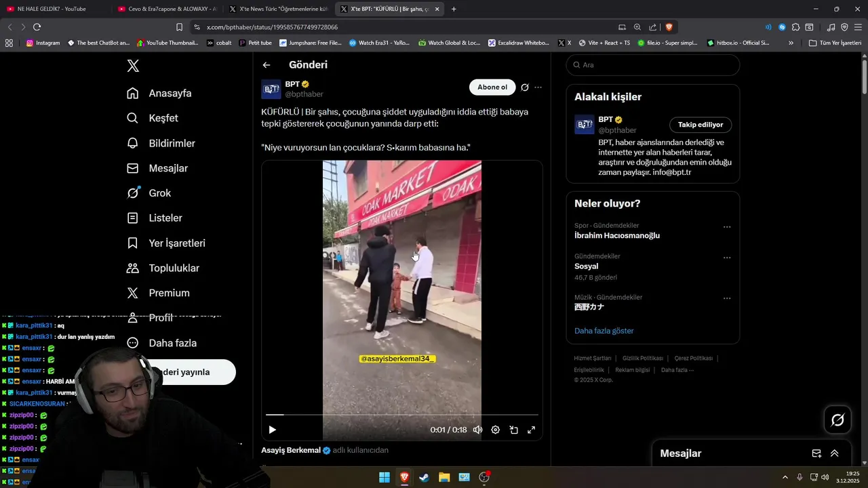Open video settings gear
This screenshot has height=488, width=868.
[x=495, y=430]
